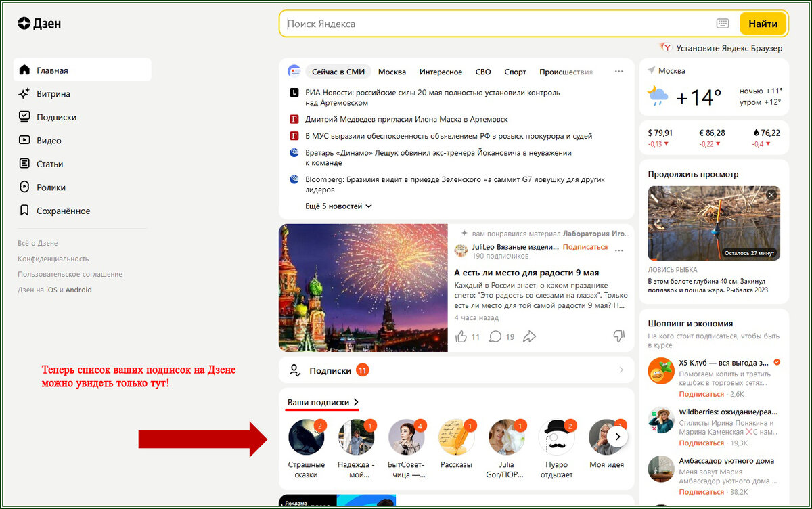This screenshot has width=812, height=509.
Task: Switch to the Москва news tab
Action: [392, 72]
